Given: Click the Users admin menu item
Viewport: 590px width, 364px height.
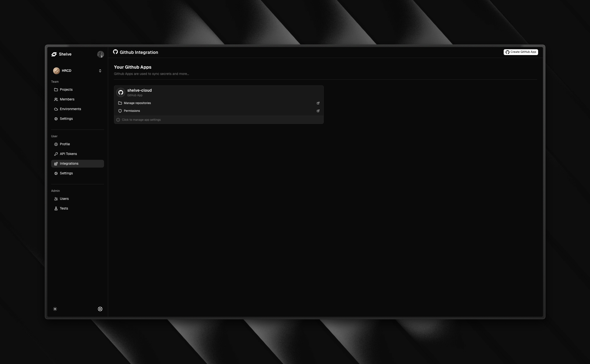Looking at the screenshot, I should [x=64, y=198].
